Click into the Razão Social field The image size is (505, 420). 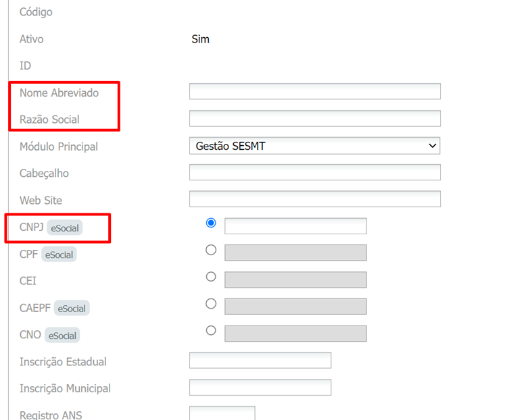pyautogui.click(x=314, y=119)
